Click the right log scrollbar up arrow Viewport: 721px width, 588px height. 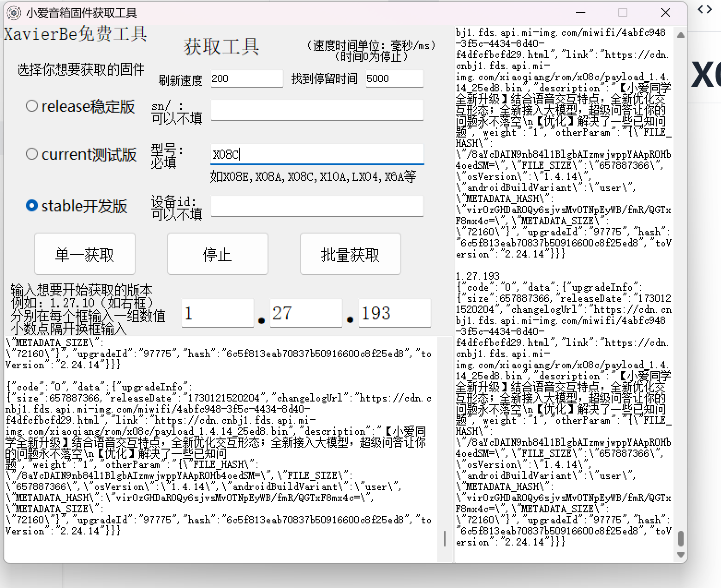[680, 35]
